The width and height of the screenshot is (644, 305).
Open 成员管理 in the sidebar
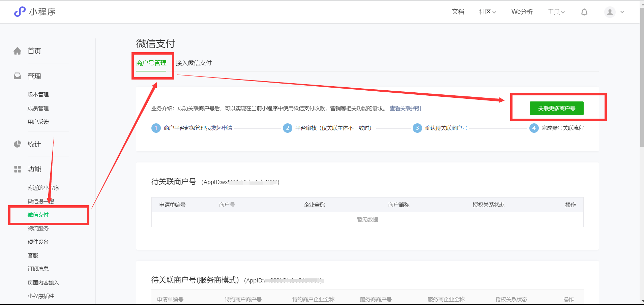[x=38, y=108]
